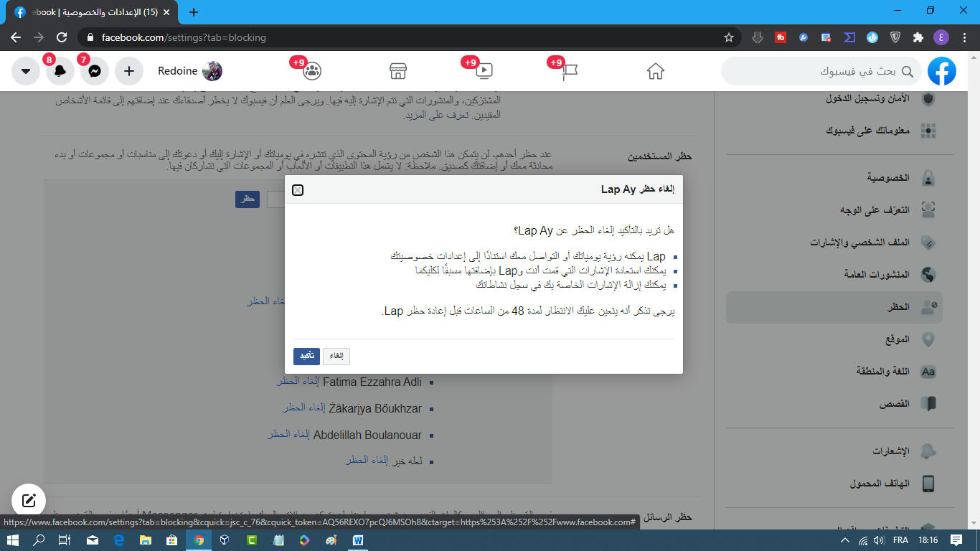980x551 pixels.
Task: Click the blue حظر block button
Action: point(248,199)
